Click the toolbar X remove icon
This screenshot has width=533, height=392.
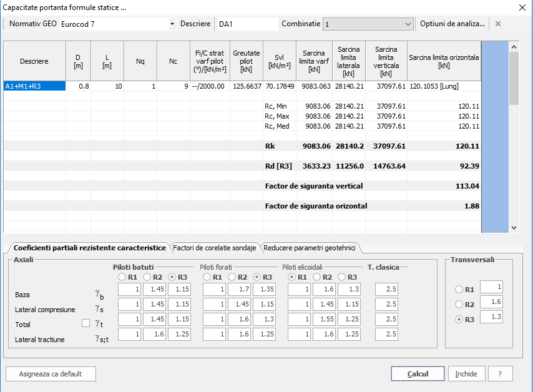point(498,24)
